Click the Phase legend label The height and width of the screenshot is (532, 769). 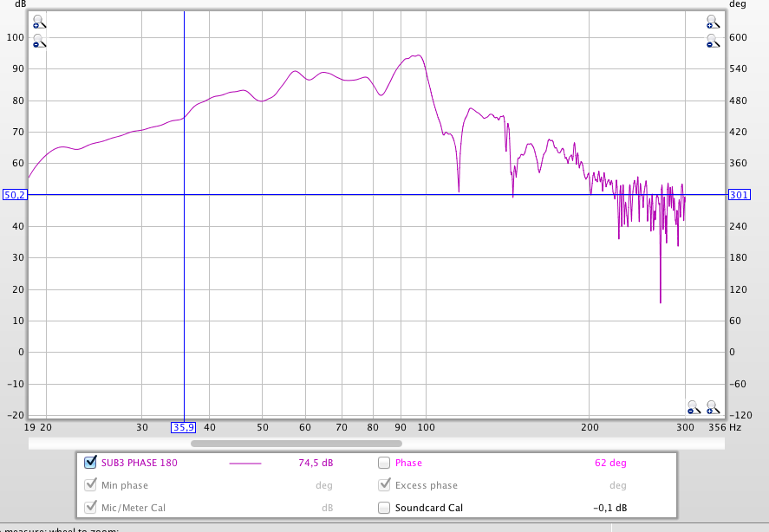coord(408,463)
